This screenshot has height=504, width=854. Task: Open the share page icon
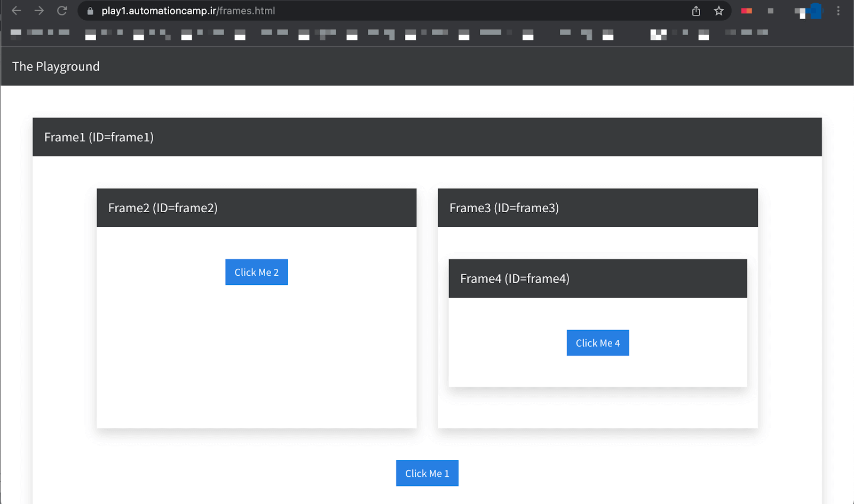click(x=696, y=11)
